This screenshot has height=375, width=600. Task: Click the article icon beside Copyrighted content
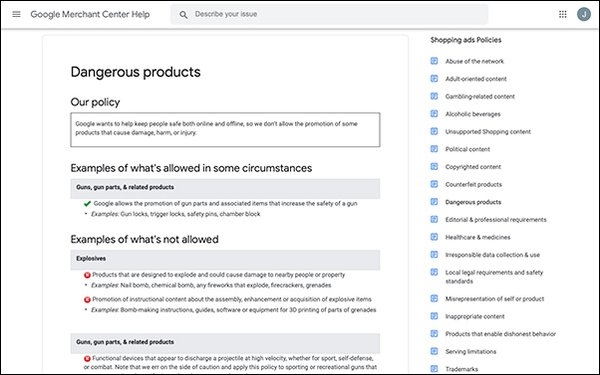pyautogui.click(x=434, y=166)
